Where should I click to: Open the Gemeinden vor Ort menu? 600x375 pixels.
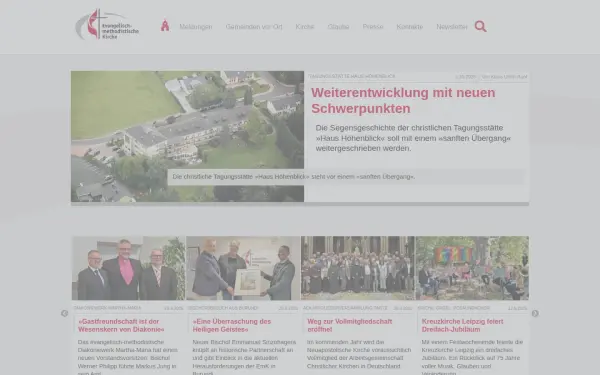tap(254, 27)
